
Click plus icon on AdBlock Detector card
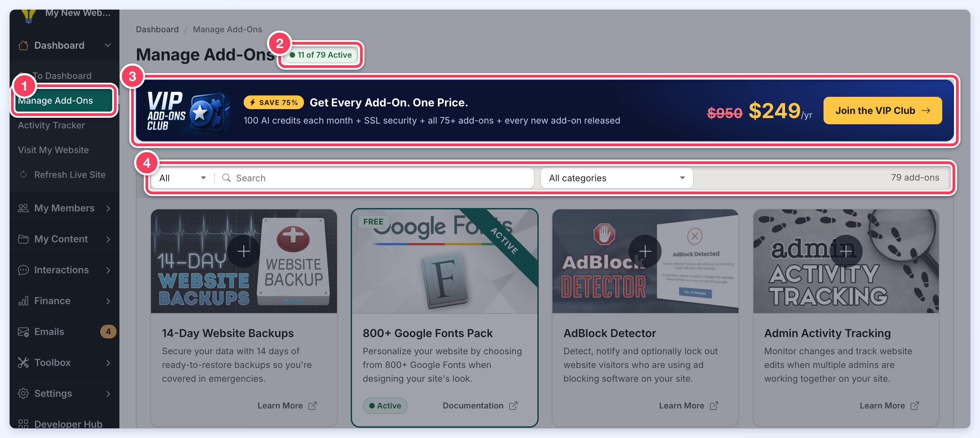645,251
